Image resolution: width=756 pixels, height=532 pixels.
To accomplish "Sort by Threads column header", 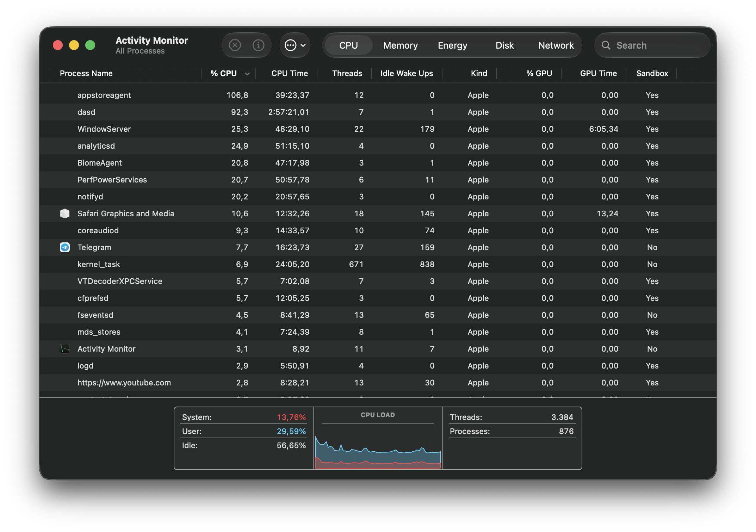I will [347, 73].
